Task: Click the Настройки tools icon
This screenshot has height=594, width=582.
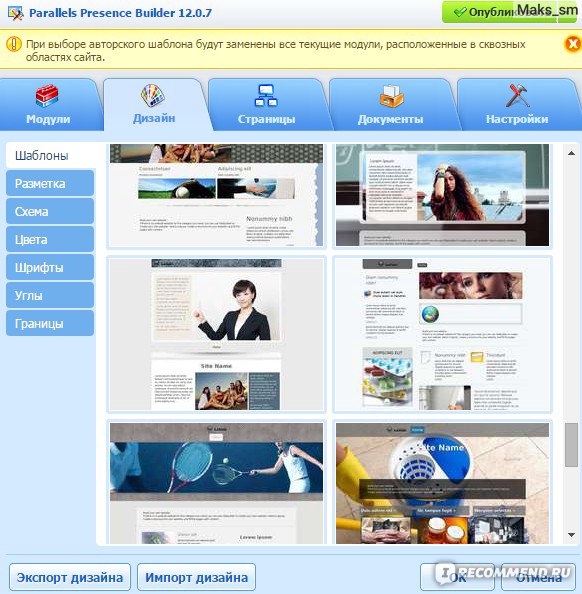Action: 518,95
